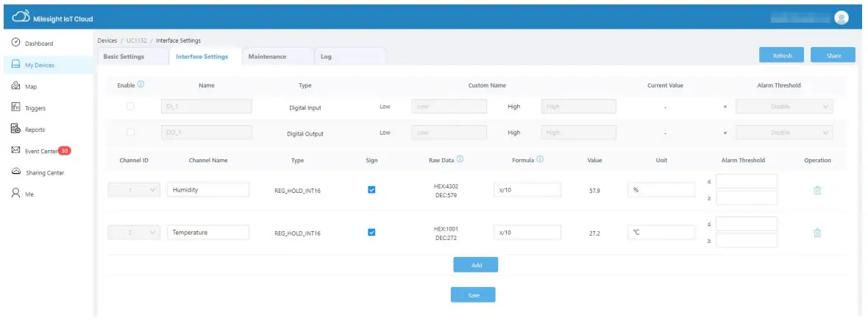Click Temperature lower-or-equal alarm threshold field
This screenshot has width=868, height=335.
(746, 224)
